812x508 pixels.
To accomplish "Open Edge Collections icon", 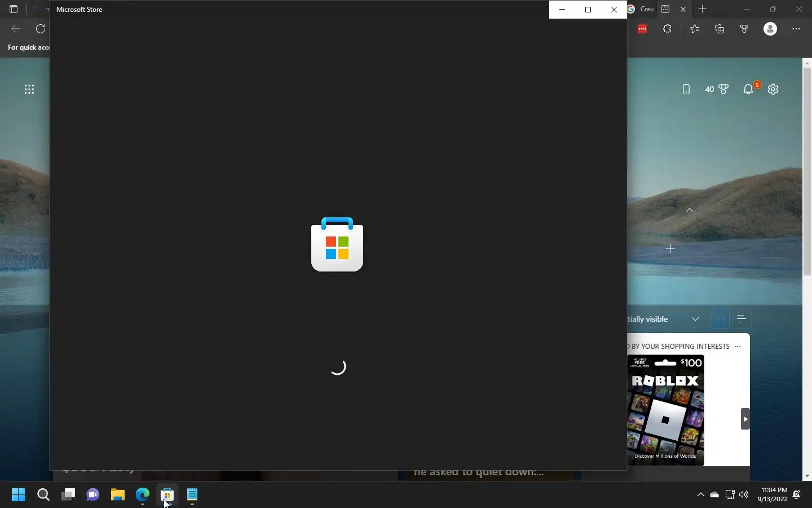I will coord(720,29).
